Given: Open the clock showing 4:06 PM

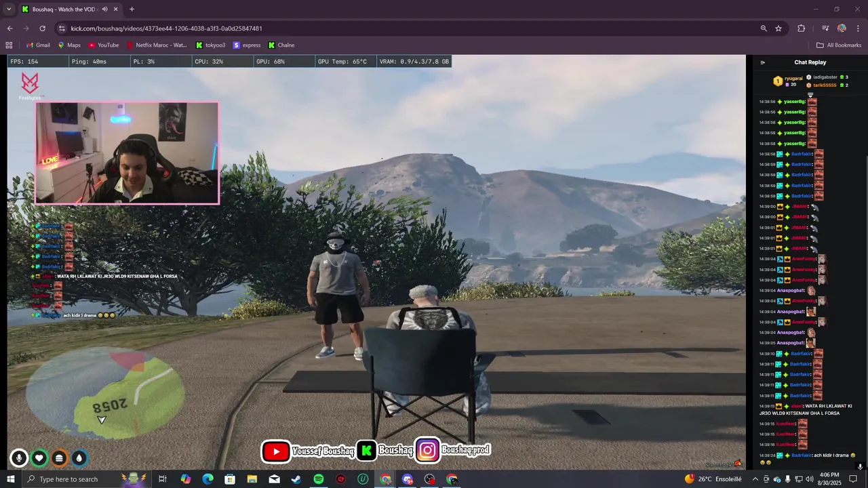Looking at the screenshot, I should [x=829, y=479].
